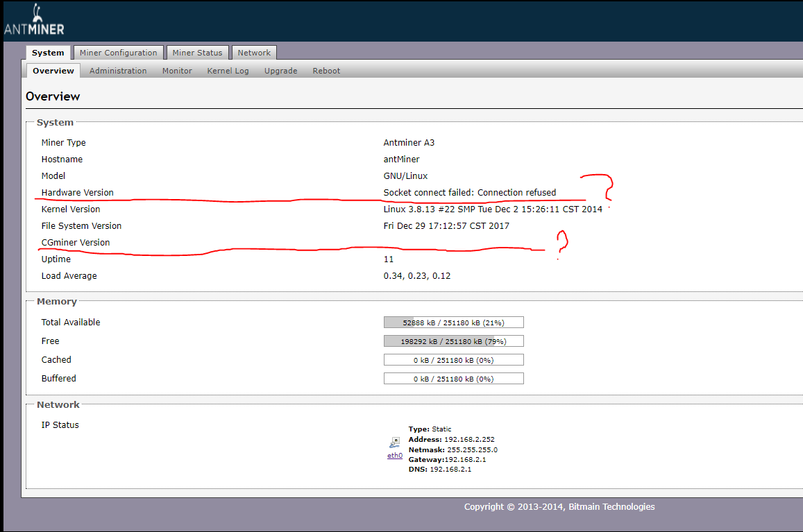Screen dimensions: 803x532
Task: Select the 'antMiner' hostname value
Action: [401, 160]
